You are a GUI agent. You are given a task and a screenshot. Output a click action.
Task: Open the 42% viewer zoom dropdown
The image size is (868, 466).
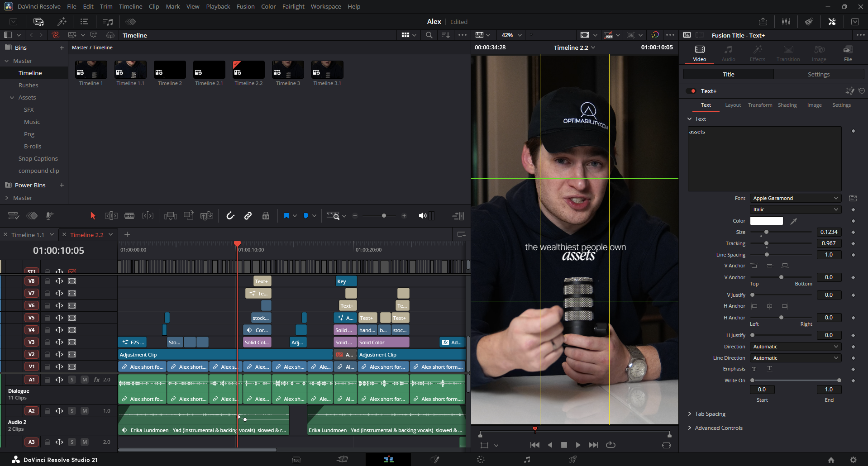point(511,35)
